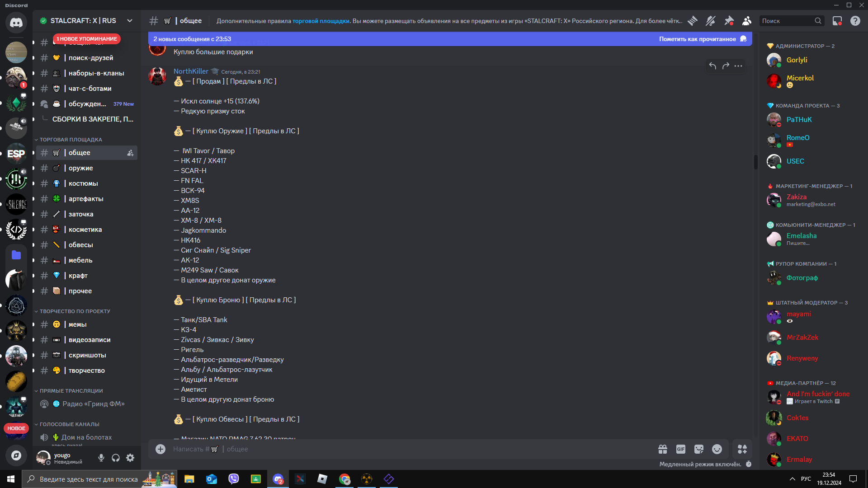This screenshot has height=488, width=868.
Task: Open the артефакты channel
Action: (87, 199)
